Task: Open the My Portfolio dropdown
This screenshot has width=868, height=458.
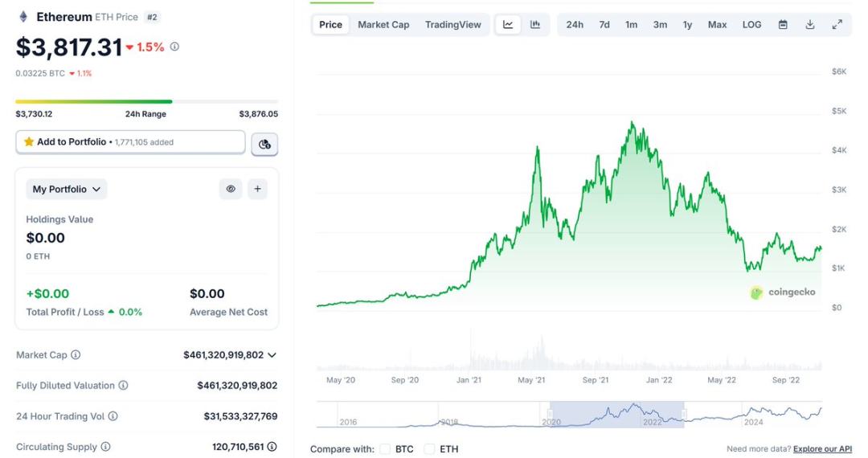Action: tap(67, 190)
